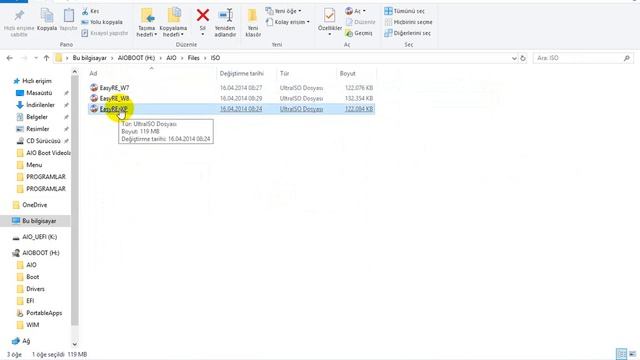Screen dimensions: 640x360
Task: Click the navigation pane scrollbar up arrow
Action: [x=75, y=72]
